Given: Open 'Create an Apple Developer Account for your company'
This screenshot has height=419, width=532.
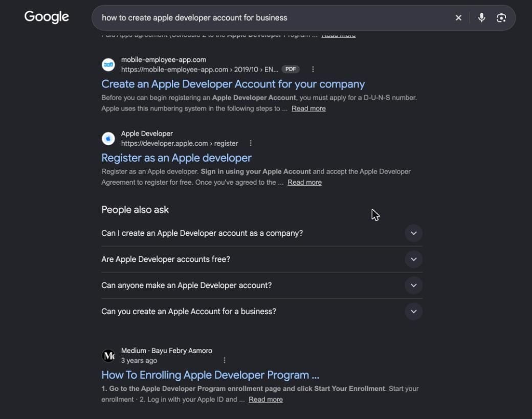Looking at the screenshot, I should click(233, 84).
